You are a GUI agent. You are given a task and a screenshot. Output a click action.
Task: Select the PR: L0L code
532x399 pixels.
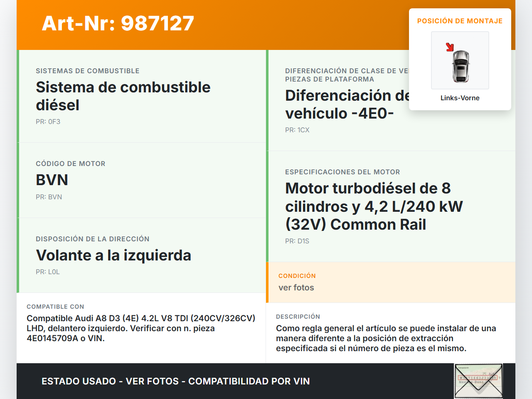[x=48, y=272]
